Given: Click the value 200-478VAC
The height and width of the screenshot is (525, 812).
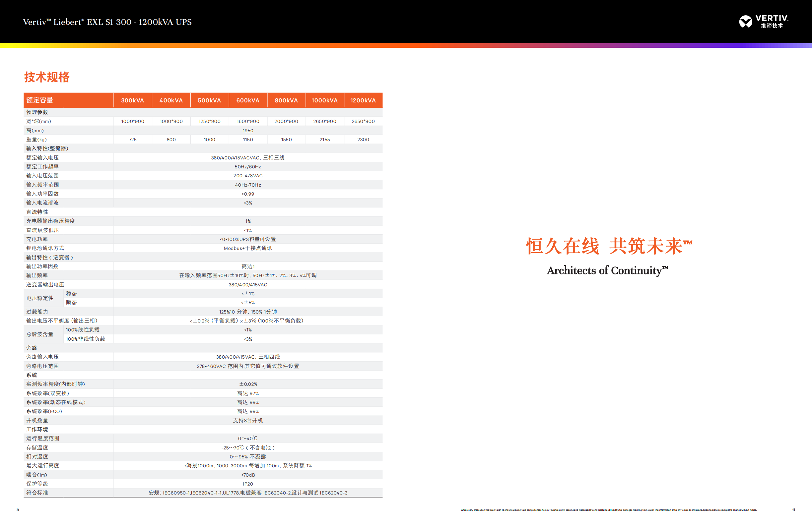Looking at the screenshot, I should pyautogui.click(x=248, y=176).
